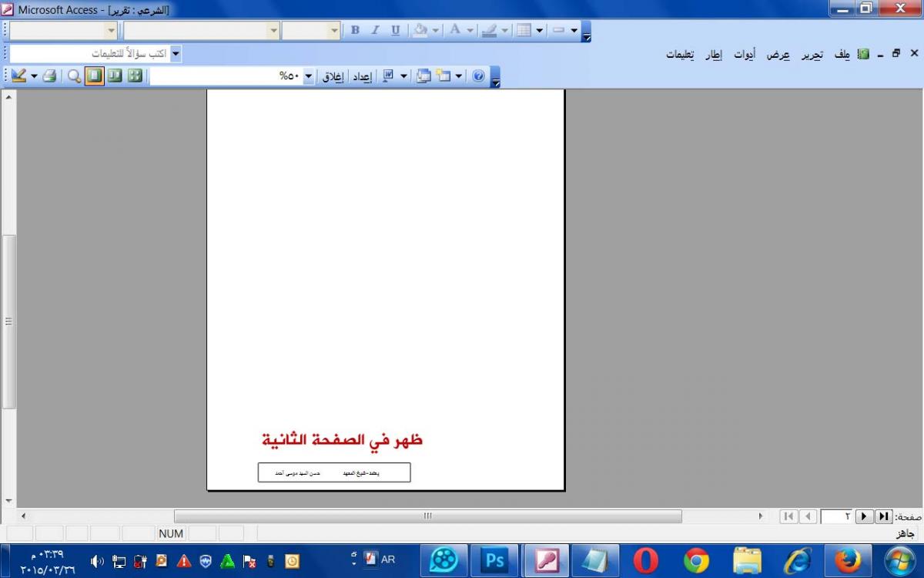Select the Two Pages view
924x578 pixels.
point(115,76)
